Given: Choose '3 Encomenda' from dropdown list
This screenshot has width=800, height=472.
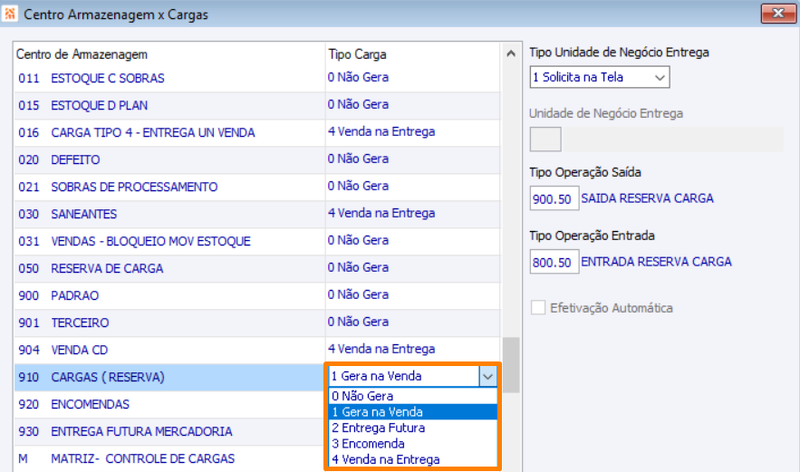Looking at the screenshot, I should click(413, 443).
